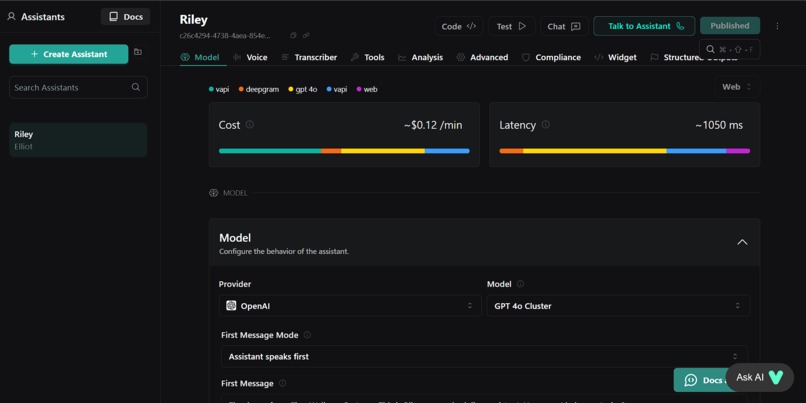Open the Docs button in sidebar header
806x403 pixels.
(x=125, y=17)
